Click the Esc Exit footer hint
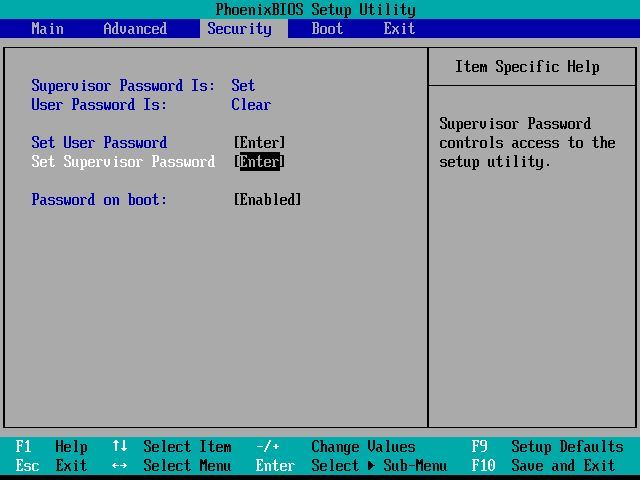The image size is (640, 480). [x=51, y=465]
